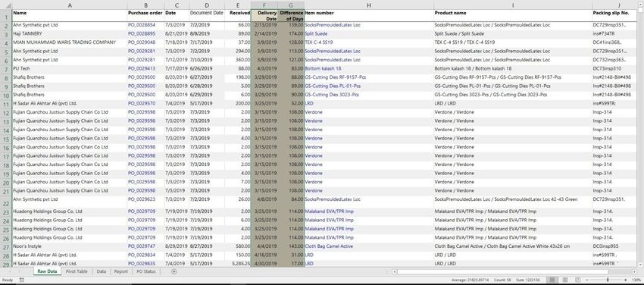The image size is (644, 285).
Task: Open purchase order link PO_0029570
Action: (142, 104)
